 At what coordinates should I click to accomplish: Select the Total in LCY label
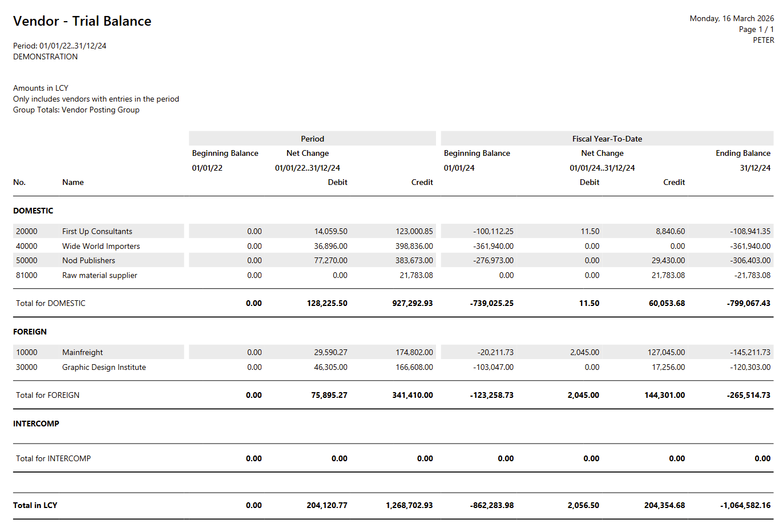pos(35,505)
